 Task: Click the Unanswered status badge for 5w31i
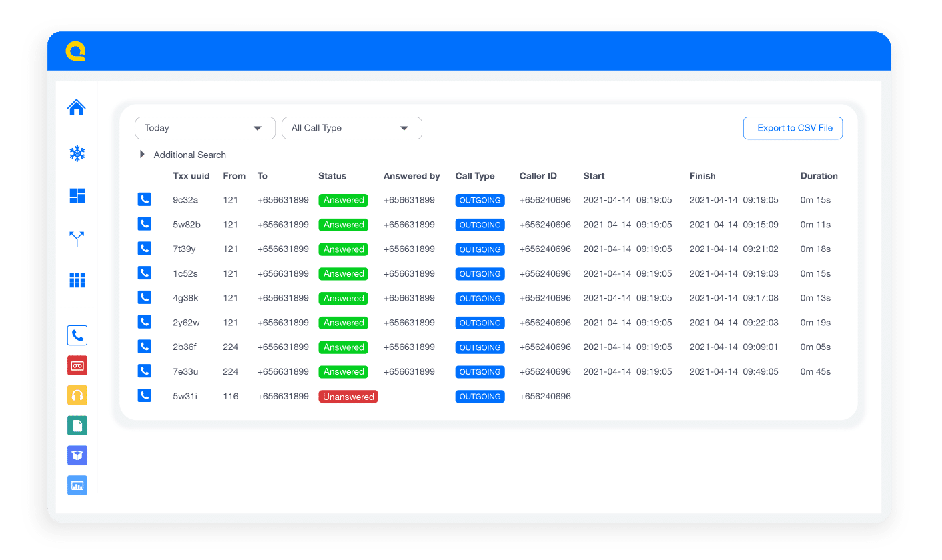[348, 397]
